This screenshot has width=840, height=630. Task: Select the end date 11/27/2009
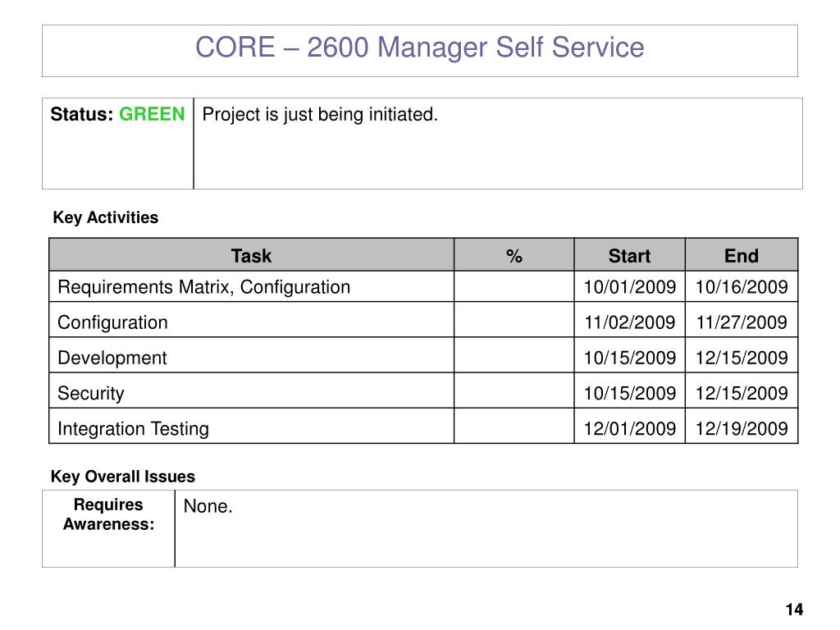click(742, 322)
